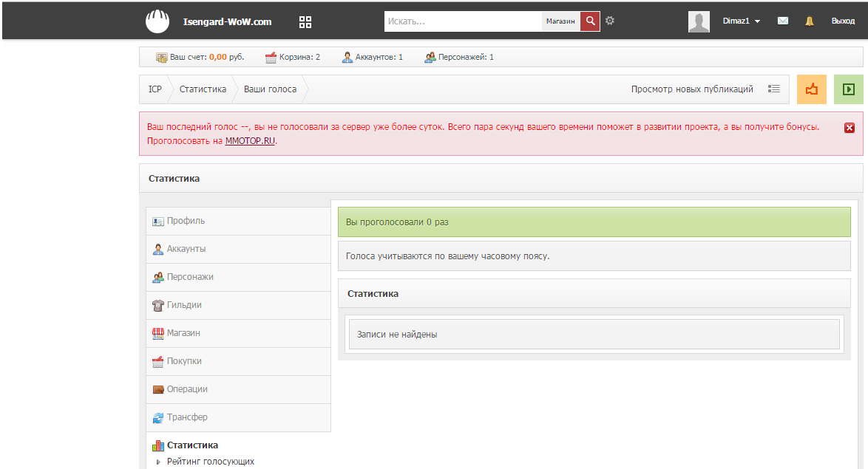Click the Вы проголосовали 0 раз banner
868x469 pixels.
pyautogui.click(x=594, y=222)
